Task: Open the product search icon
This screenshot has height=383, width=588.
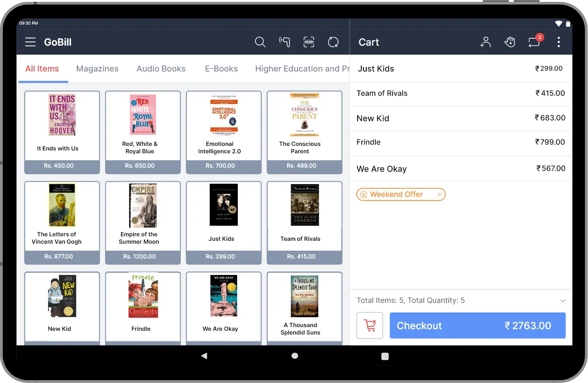Action: [x=260, y=42]
